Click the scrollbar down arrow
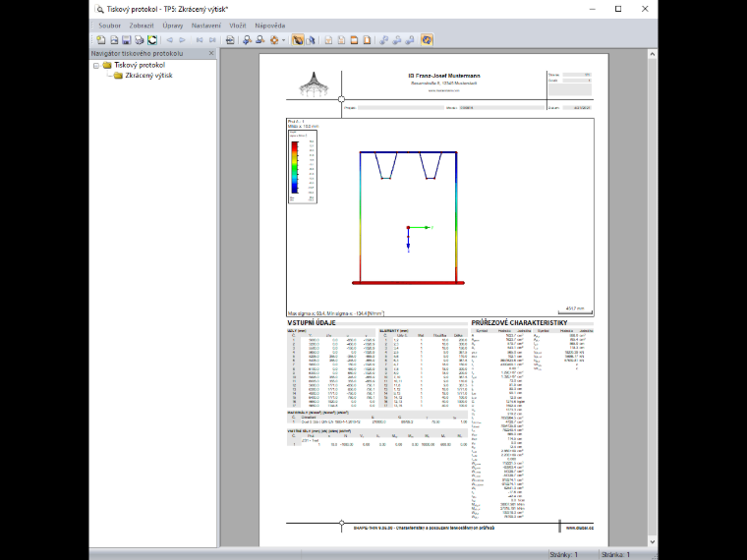This screenshot has height=560, width=747. coord(653,542)
